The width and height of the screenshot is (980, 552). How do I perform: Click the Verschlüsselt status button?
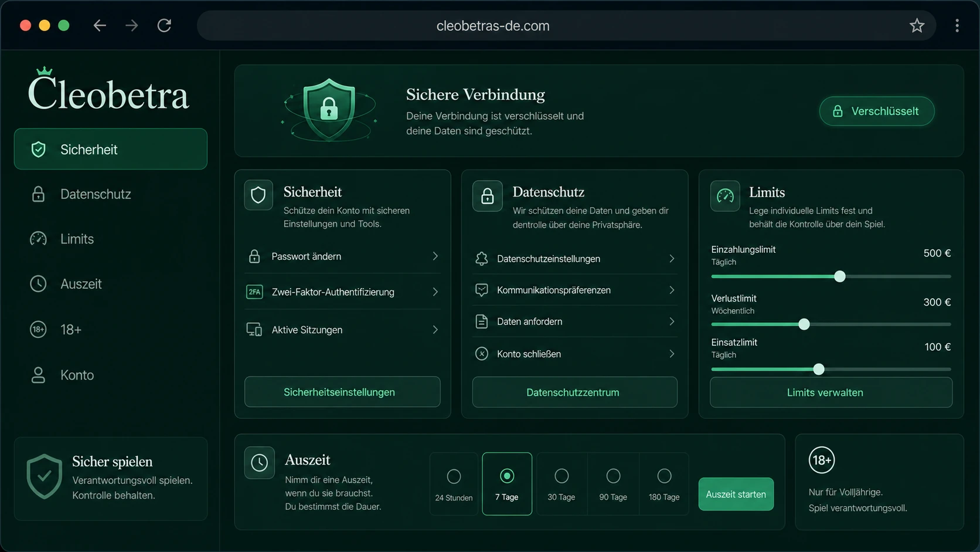[877, 111]
